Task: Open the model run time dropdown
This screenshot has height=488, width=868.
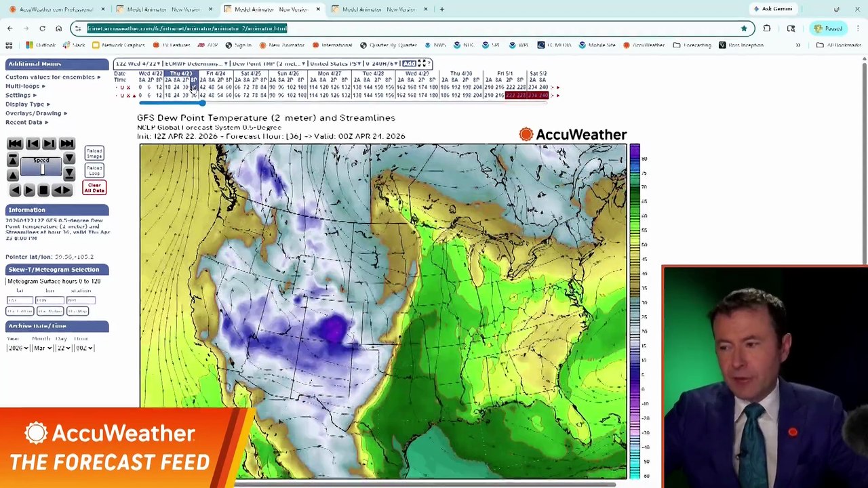Action: [138, 64]
